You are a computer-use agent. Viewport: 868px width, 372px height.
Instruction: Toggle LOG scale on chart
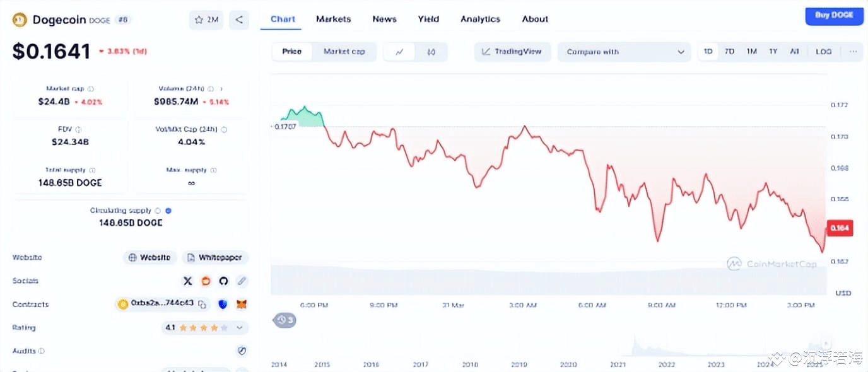click(x=823, y=52)
